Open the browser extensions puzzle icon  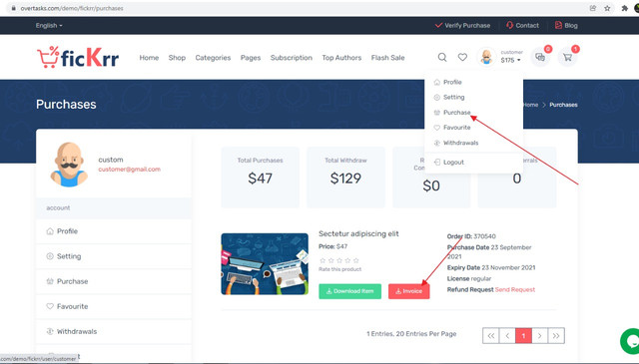pos(624,8)
